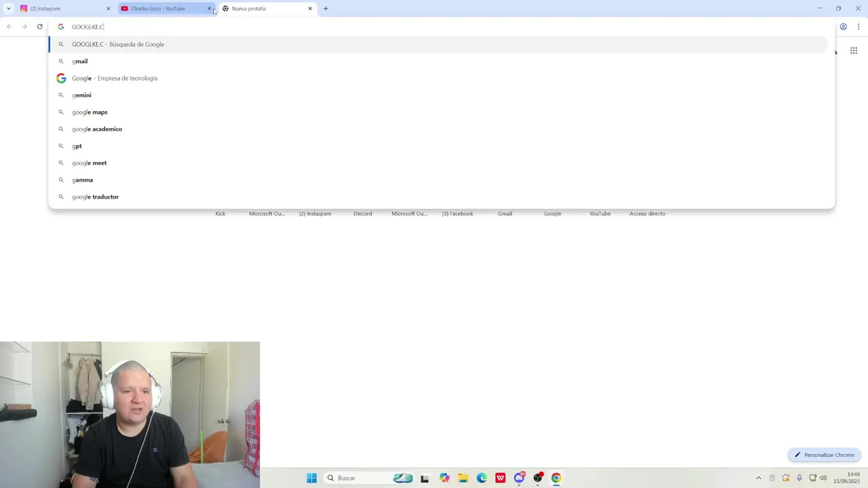Open the network tray icon

click(x=812, y=478)
